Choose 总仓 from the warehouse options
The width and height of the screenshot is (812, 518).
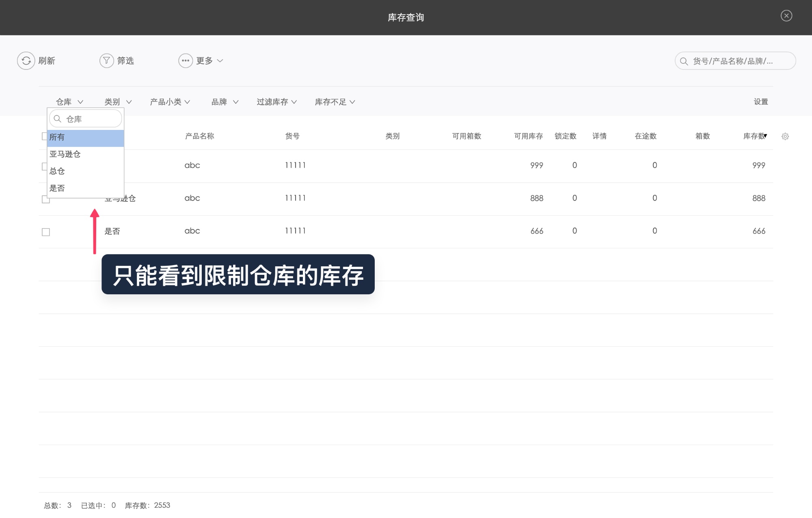tap(57, 171)
